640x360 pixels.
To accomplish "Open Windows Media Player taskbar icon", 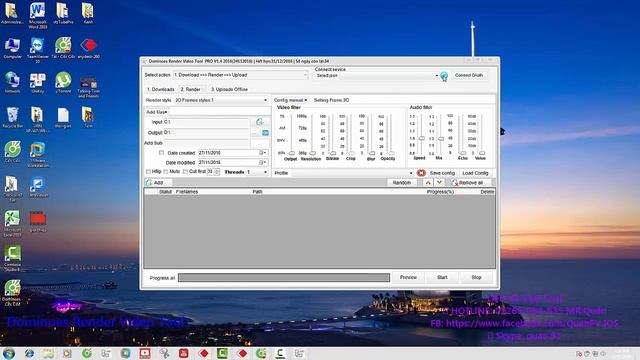I will [x=67, y=353].
